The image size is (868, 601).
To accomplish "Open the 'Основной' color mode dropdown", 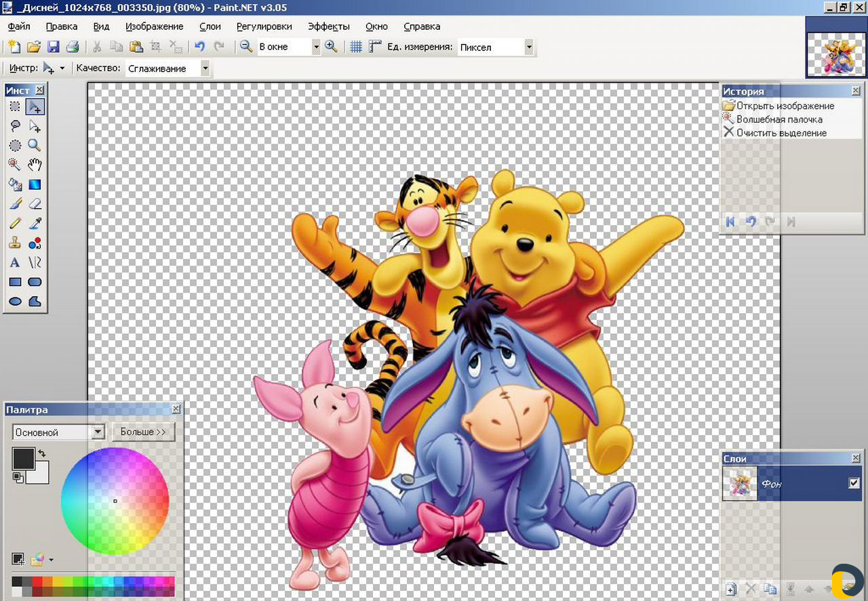I will 98,432.
